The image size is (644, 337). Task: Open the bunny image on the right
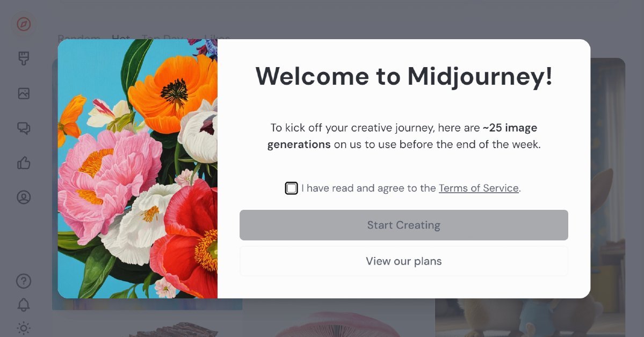[x=530, y=197]
